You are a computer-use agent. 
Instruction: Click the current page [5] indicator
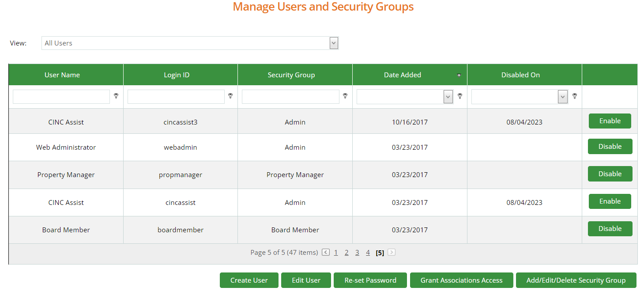(380, 253)
